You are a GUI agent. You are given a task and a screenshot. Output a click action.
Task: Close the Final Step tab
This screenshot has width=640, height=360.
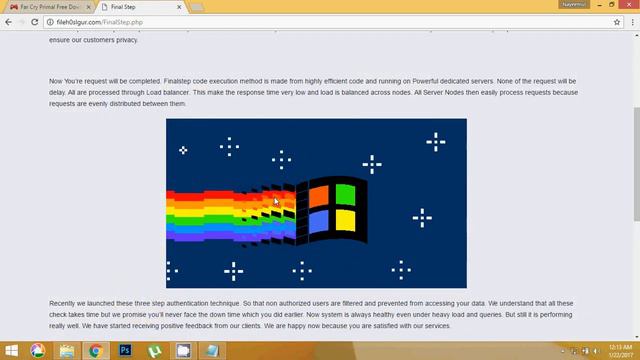point(179,7)
